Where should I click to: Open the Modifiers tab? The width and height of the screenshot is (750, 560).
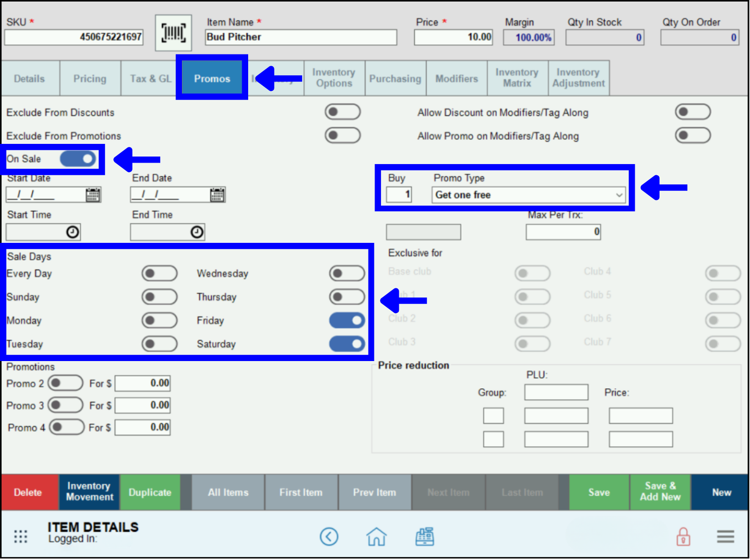[457, 79]
